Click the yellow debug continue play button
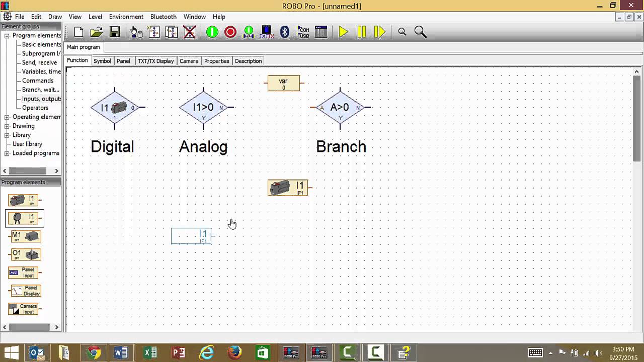This screenshot has width=644, height=362. [344, 32]
